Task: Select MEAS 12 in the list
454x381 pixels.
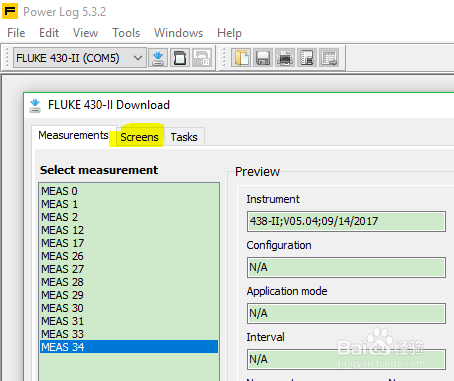Action: (129, 230)
